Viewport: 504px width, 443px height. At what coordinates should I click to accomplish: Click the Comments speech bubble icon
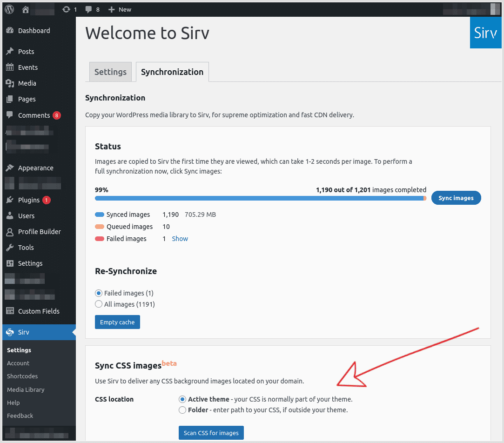tap(10, 115)
